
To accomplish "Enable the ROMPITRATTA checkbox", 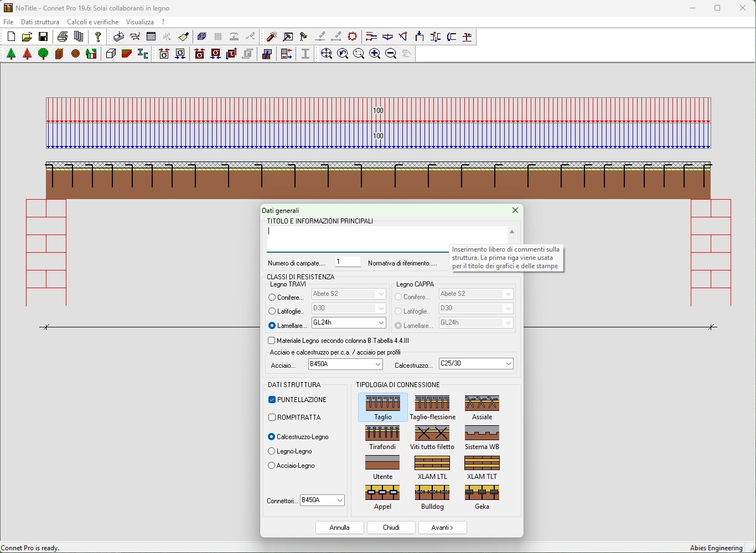I will [272, 418].
